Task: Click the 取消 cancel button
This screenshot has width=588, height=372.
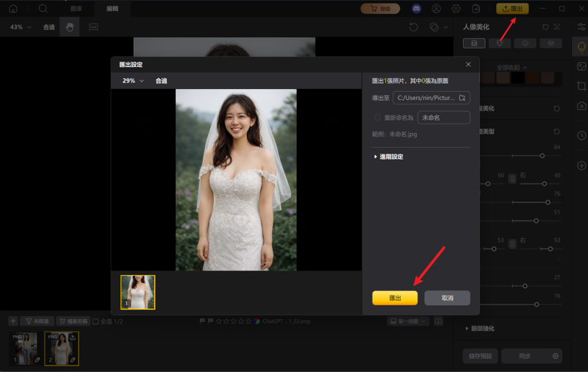Action: [x=447, y=298]
